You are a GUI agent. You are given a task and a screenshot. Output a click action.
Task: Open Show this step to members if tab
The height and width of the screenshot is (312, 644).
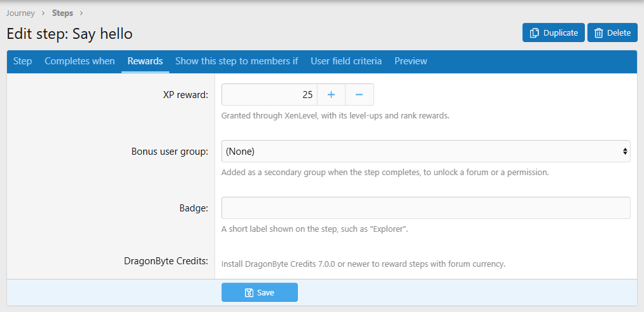point(237,61)
